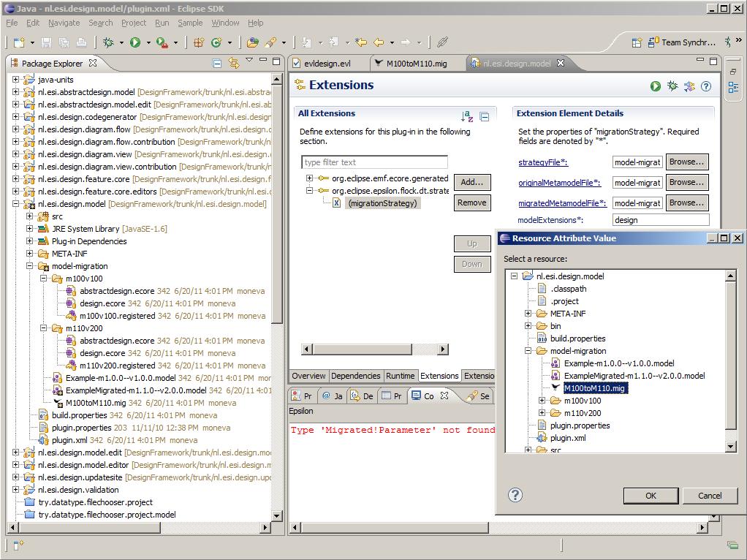This screenshot has width=747, height=560.
Task: Click OK in Resource Attribute Value dialog
Action: coord(651,496)
